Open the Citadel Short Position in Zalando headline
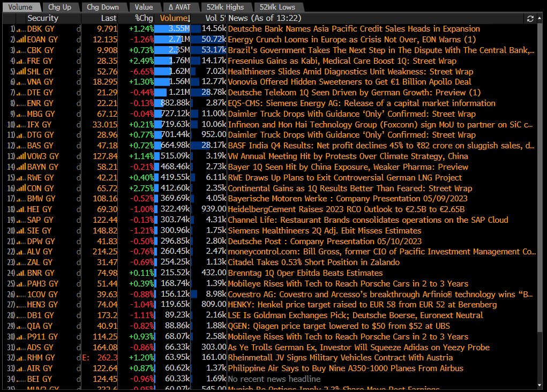The height and width of the screenshot is (392, 547). point(314,262)
